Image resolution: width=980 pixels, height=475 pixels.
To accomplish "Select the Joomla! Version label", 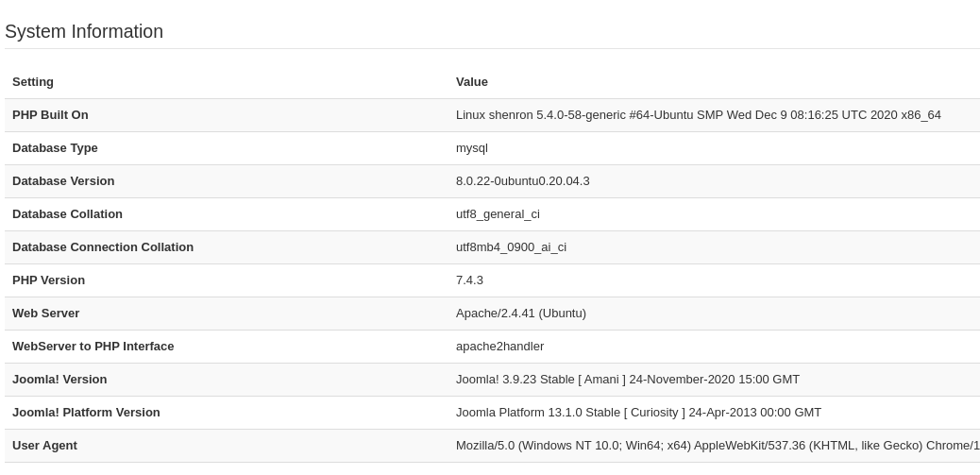I will click(59, 380).
